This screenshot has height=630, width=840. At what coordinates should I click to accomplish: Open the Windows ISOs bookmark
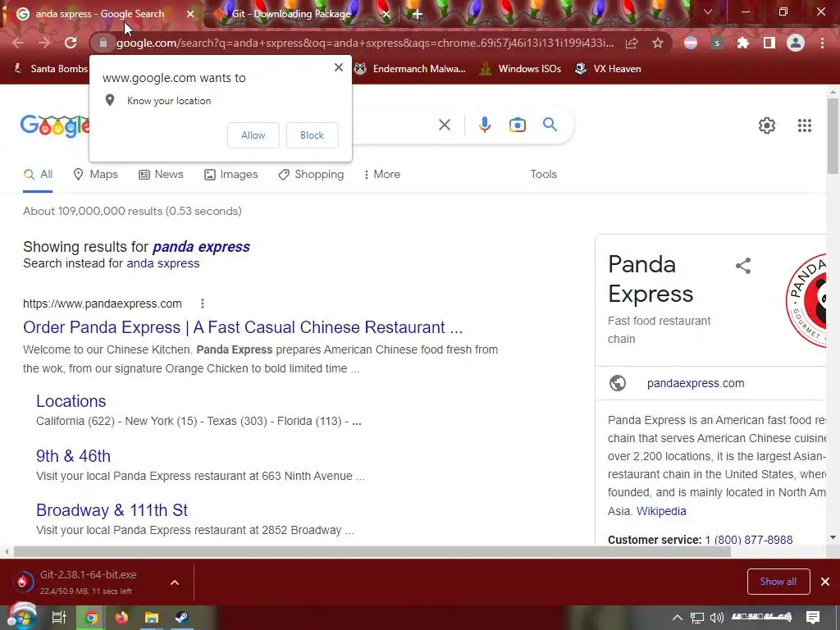pos(520,69)
